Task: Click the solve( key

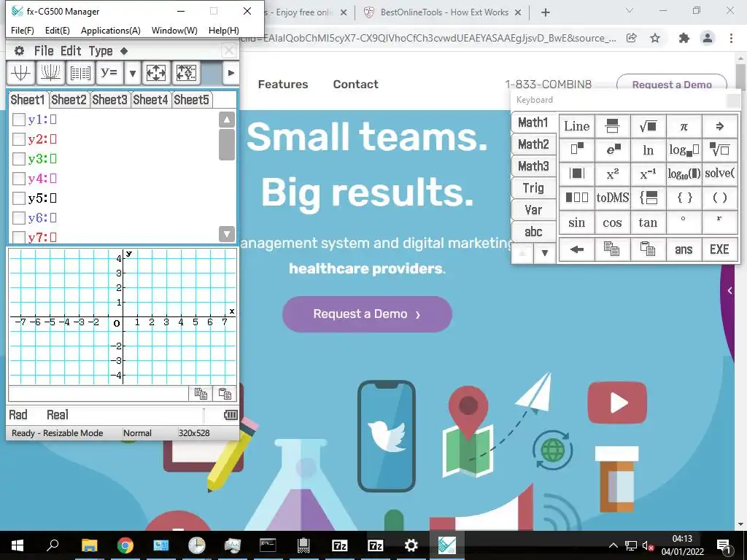Action: 719,174
